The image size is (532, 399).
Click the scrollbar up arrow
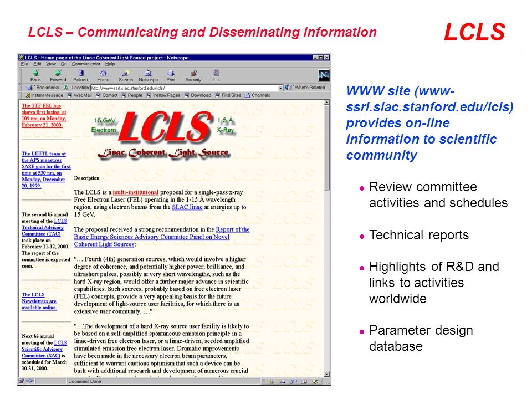pos(327,102)
